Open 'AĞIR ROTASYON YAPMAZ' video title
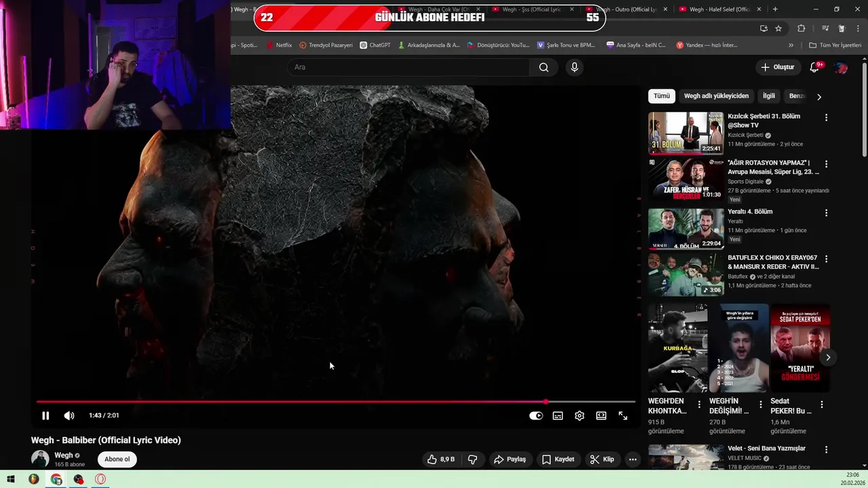This screenshot has width=868, height=488. pyautogui.click(x=773, y=167)
